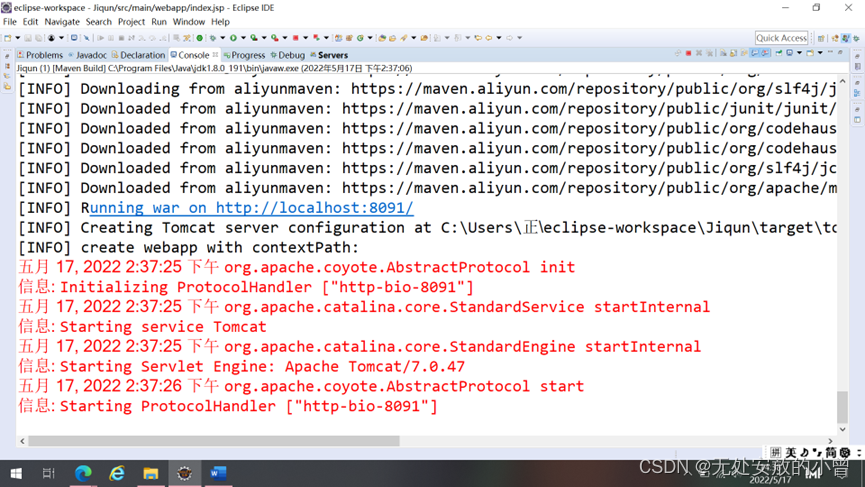Click the Back navigation arrow icon
Viewport: 865px width, 487px height.
(x=489, y=38)
